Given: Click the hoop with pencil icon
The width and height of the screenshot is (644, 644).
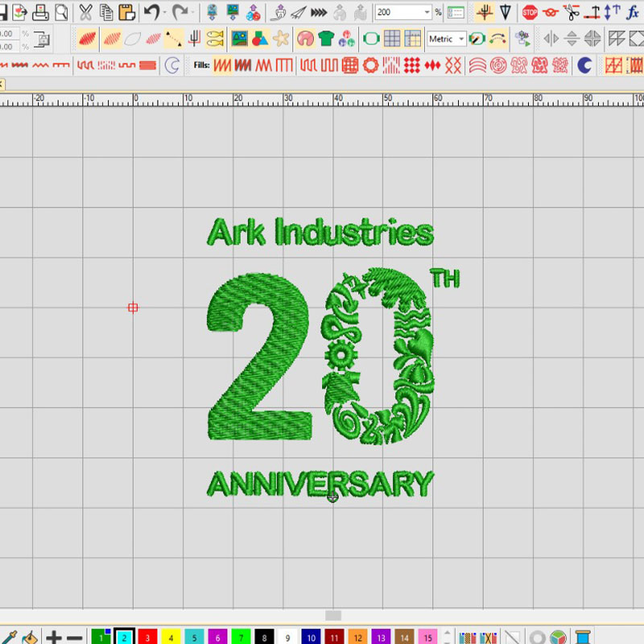Looking at the screenshot, I should pos(477,39).
